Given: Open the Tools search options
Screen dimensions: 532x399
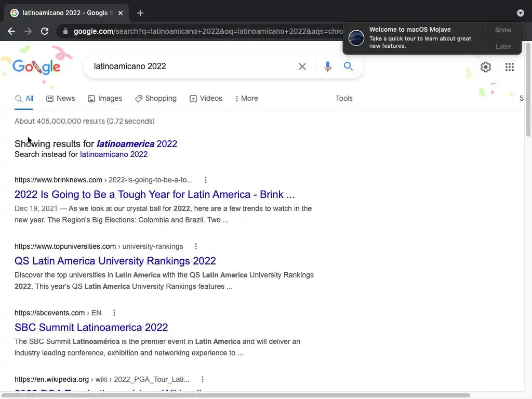Looking at the screenshot, I should pyautogui.click(x=344, y=98).
